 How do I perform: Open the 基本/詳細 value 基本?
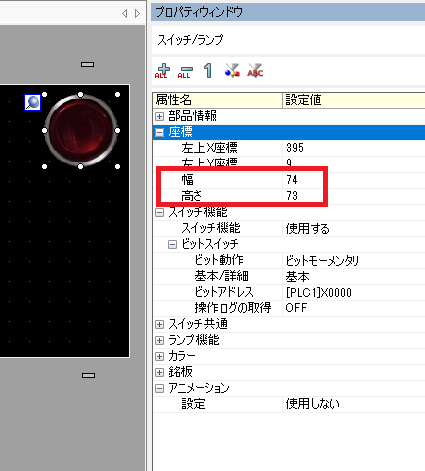pyautogui.click(x=297, y=276)
